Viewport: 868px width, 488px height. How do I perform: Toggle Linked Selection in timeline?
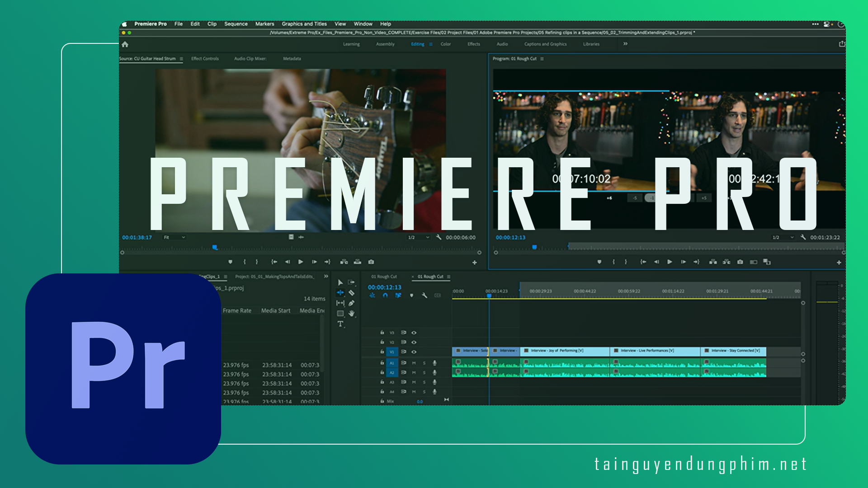pos(398,296)
